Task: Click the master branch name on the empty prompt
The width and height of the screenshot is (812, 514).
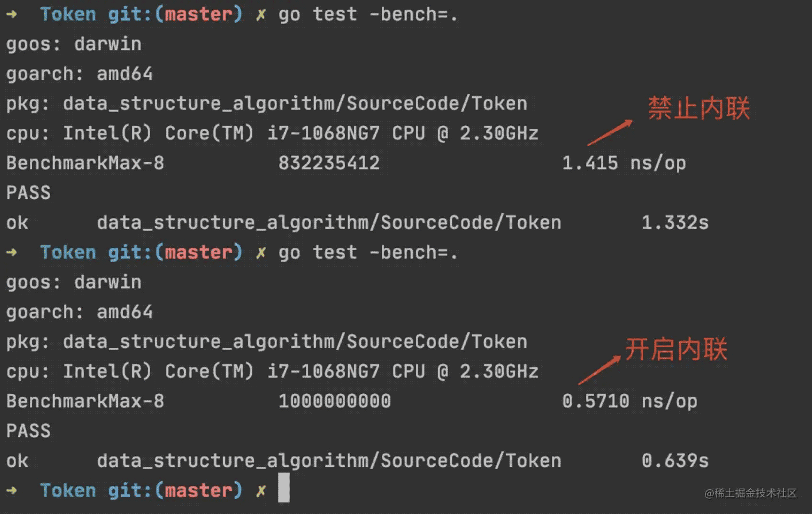Action: [198, 490]
